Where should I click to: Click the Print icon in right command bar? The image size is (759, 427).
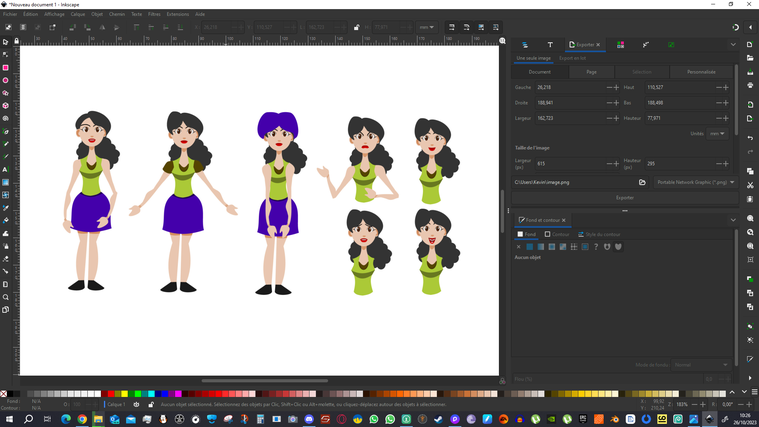pos(750,85)
